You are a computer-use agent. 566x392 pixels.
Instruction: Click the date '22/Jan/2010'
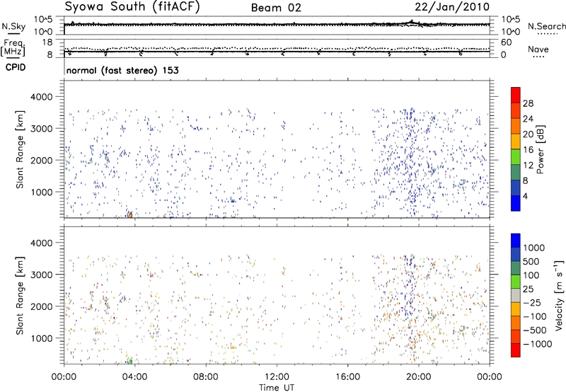pyautogui.click(x=452, y=7)
